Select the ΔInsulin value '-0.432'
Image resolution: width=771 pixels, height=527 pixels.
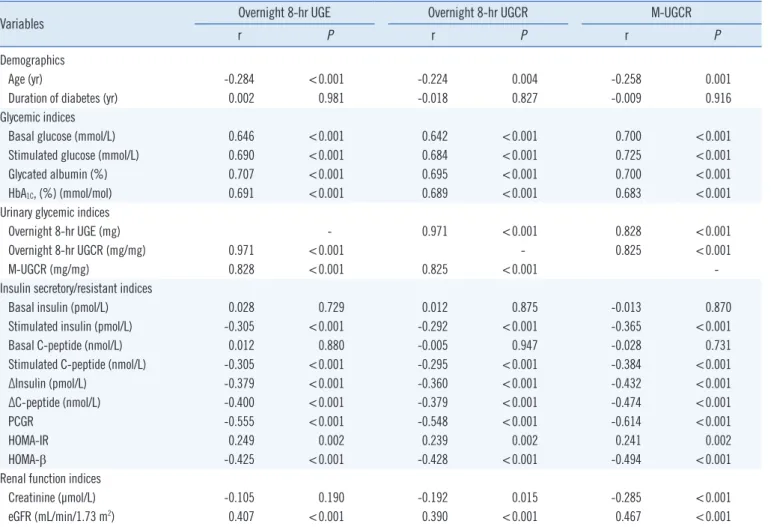point(626,384)
